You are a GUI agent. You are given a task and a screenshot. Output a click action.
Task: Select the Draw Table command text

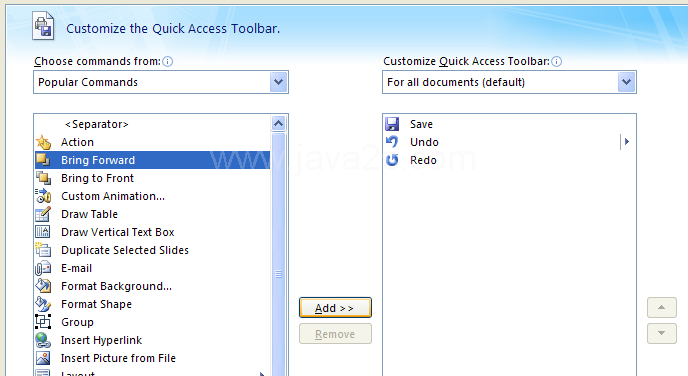pos(90,214)
